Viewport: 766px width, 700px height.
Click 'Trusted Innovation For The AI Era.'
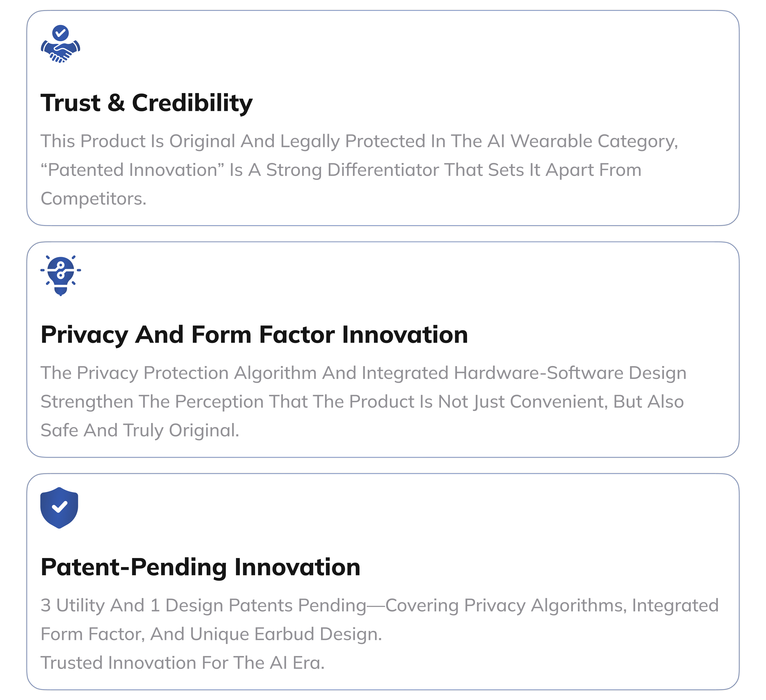[183, 663]
